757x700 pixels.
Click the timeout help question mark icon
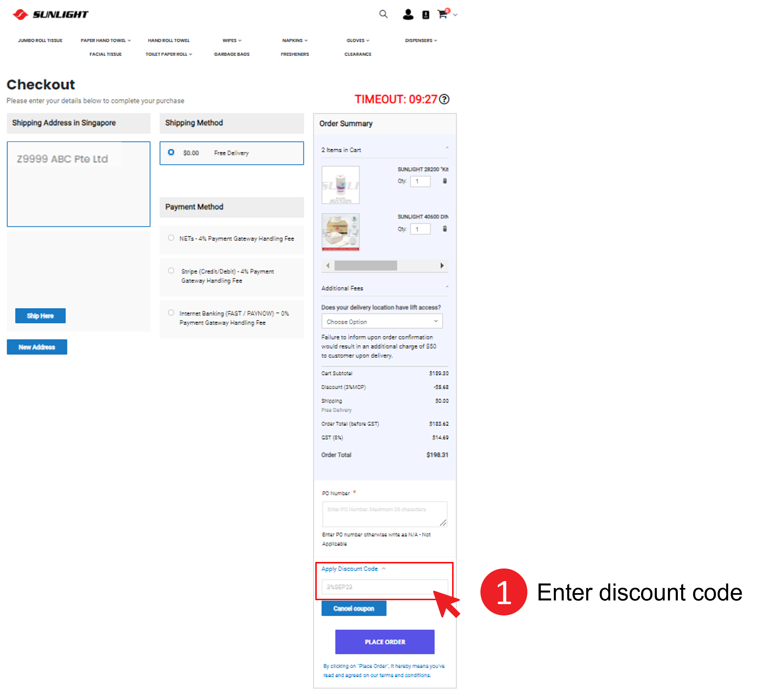[444, 99]
